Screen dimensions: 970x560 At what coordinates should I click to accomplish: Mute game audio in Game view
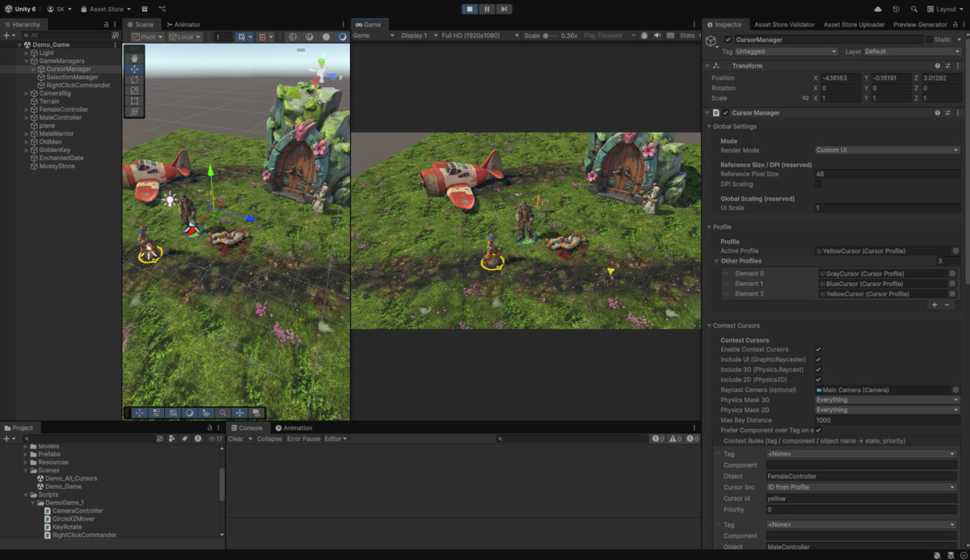tap(657, 36)
